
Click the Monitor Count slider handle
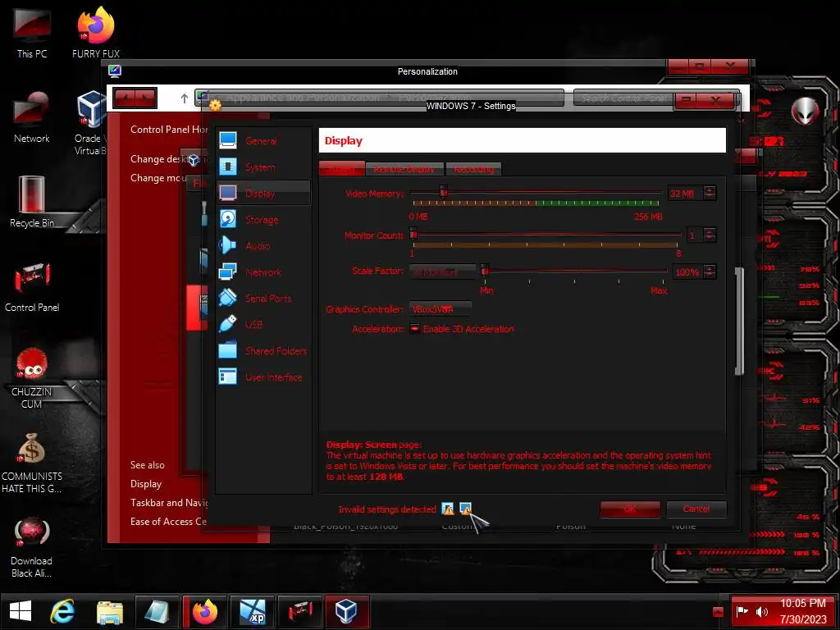413,234
